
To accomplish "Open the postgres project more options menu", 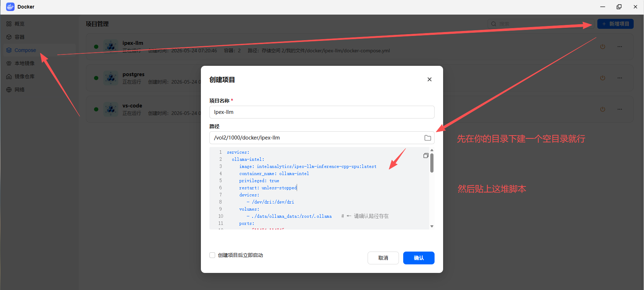I will [x=620, y=78].
